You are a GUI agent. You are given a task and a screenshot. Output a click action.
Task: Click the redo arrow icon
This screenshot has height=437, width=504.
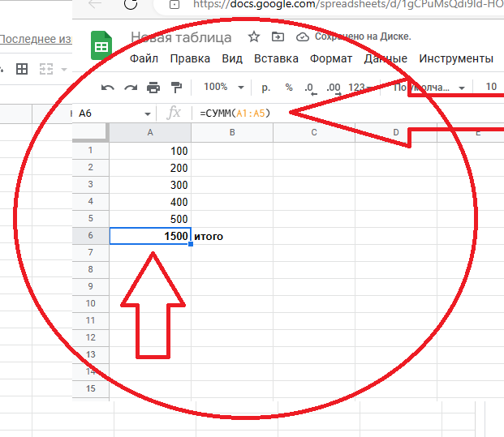coord(131,88)
